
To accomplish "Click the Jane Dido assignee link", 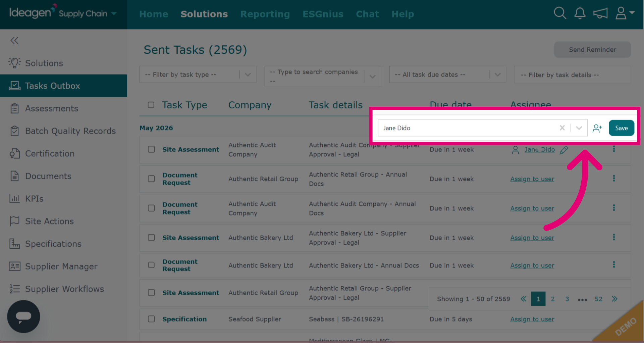I will (539, 150).
